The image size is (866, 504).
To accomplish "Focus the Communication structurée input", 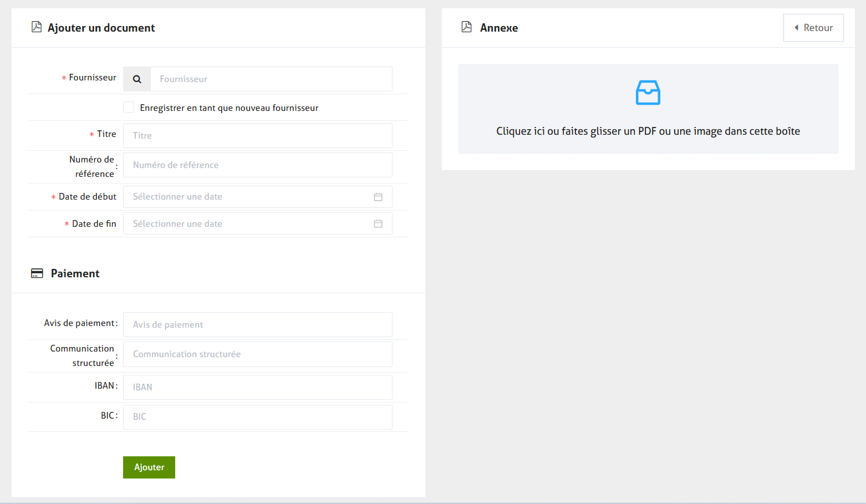I will tap(257, 354).
